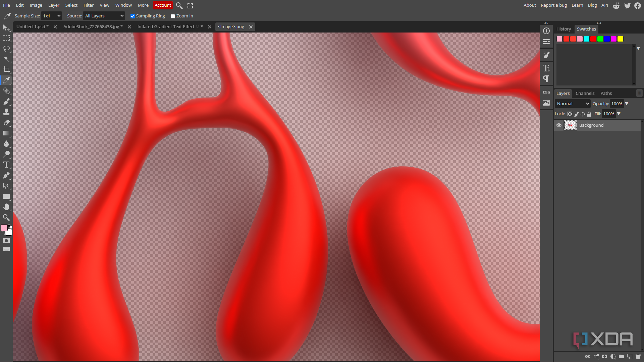The width and height of the screenshot is (644, 362).
Task: Select the Pen tool
Action: (6, 175)
